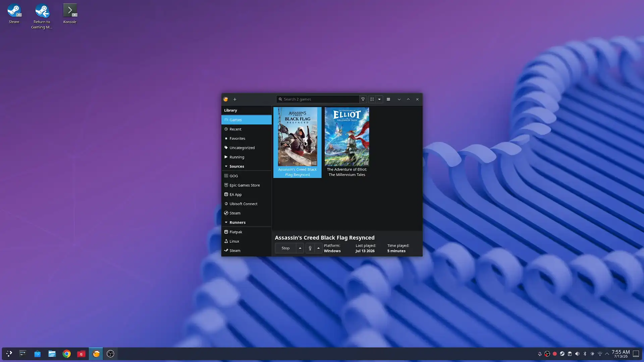This screenshot has height=362, width=644.
Task: Collapse the Sources section
Action: [x=226, y=166]
